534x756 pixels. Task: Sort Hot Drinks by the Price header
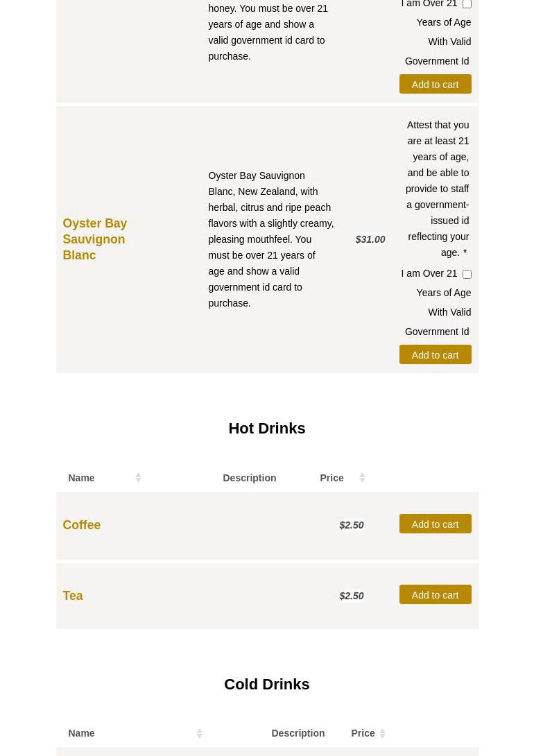331,478
